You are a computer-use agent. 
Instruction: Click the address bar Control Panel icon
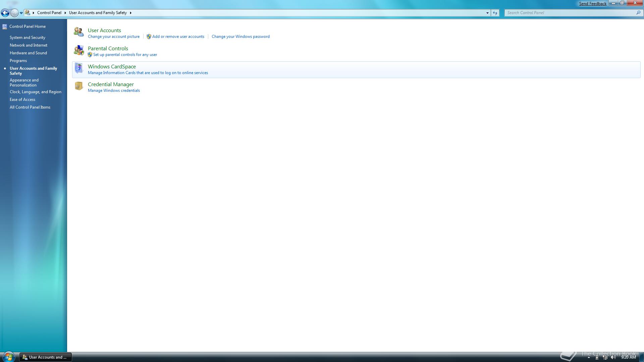(x=28, y=13)
